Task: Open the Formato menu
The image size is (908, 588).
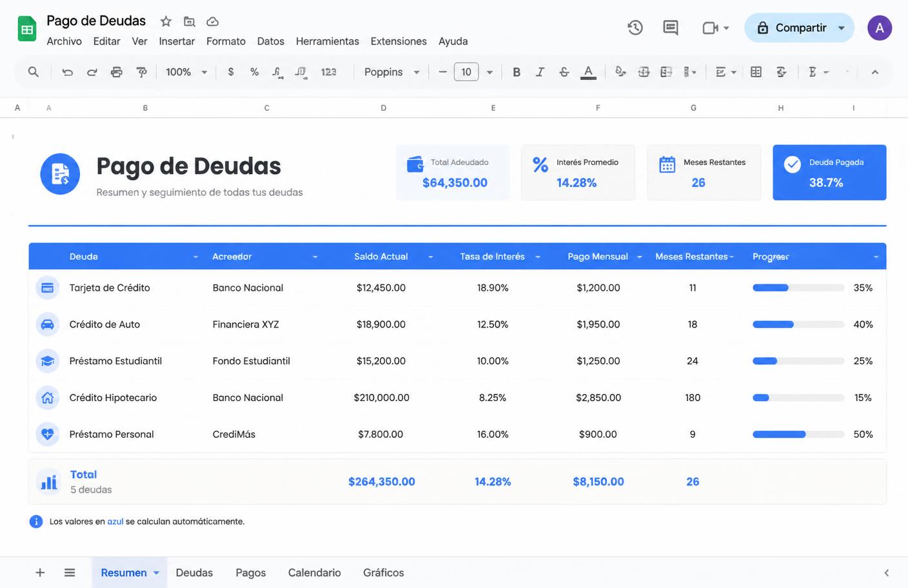Action: pos(226,41)
